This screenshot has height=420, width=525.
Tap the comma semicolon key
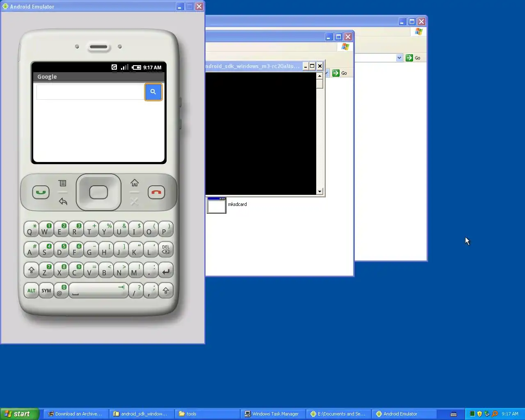pos(151,290)
